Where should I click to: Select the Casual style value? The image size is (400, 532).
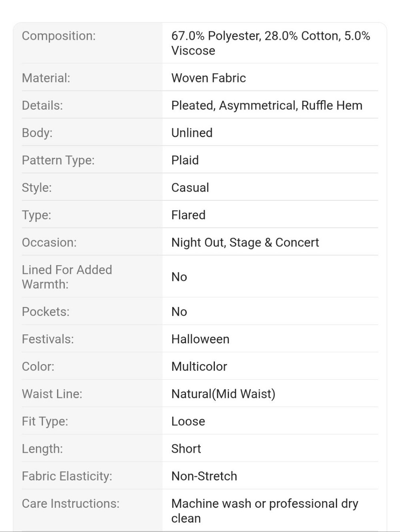190,188
